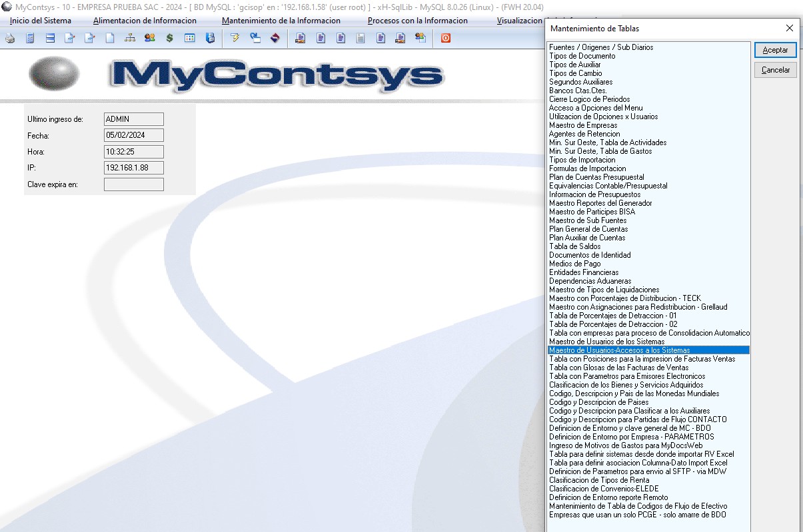Select Plan General de Cuentas in list

588,229
